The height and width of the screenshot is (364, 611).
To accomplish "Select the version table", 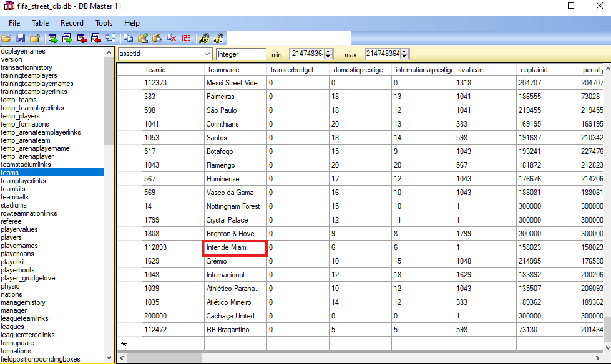I will pyautogui.click(x=12, y=59).
